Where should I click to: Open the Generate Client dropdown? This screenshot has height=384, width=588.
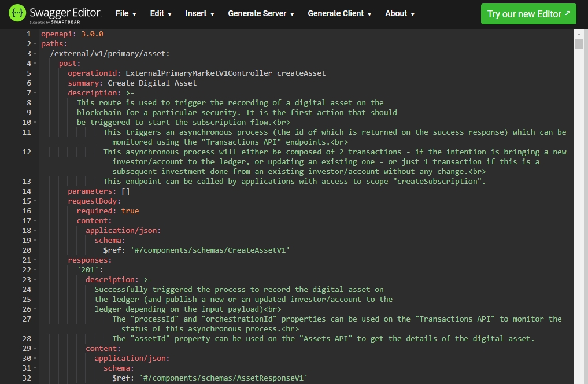pos(339,14)
